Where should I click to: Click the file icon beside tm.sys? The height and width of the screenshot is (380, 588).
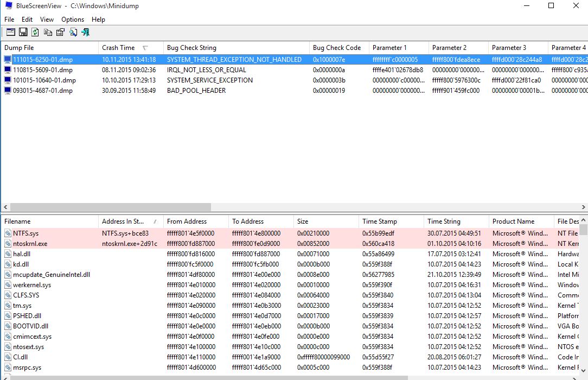tap(8, 305)
